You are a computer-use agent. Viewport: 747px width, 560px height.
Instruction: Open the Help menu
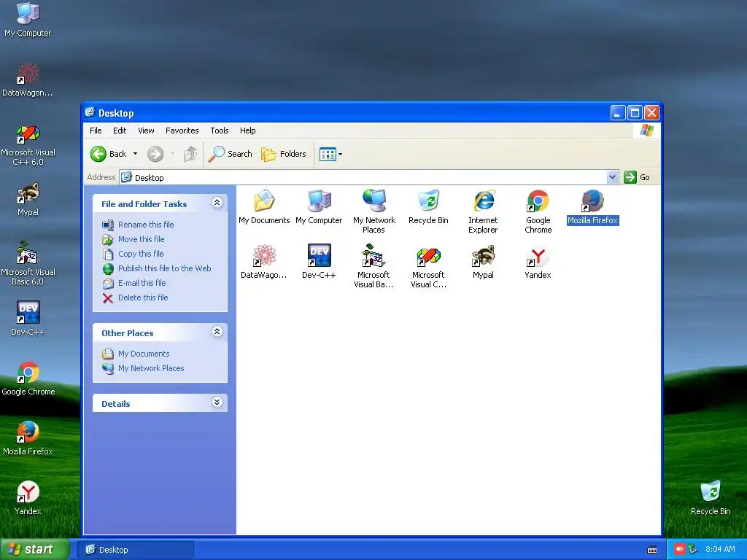pyautogui.click(x=248, y=131)
